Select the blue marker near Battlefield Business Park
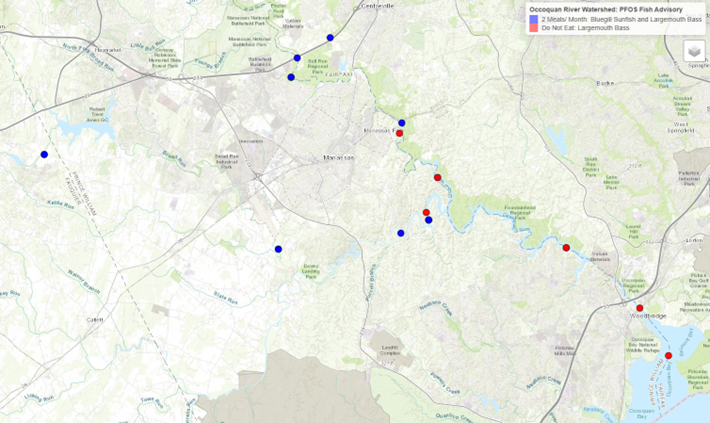Screen dimensions: 710x423 (x=291, y=77)
